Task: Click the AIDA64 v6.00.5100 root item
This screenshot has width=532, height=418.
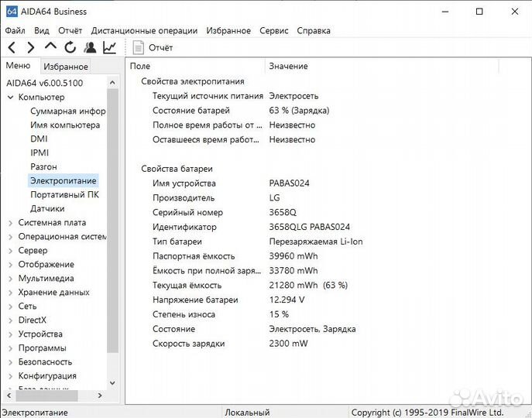Action: (x=44, y=83)
